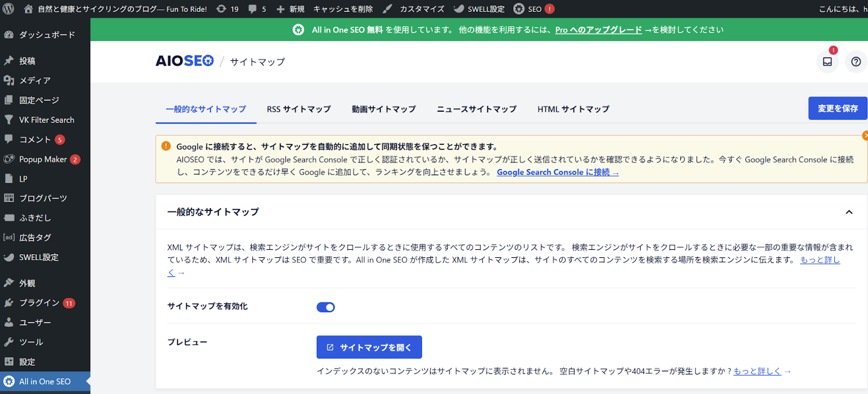868x394 pixels.
Task: Open All in One SEO in sidebar
Action: (x=45, y=382)
